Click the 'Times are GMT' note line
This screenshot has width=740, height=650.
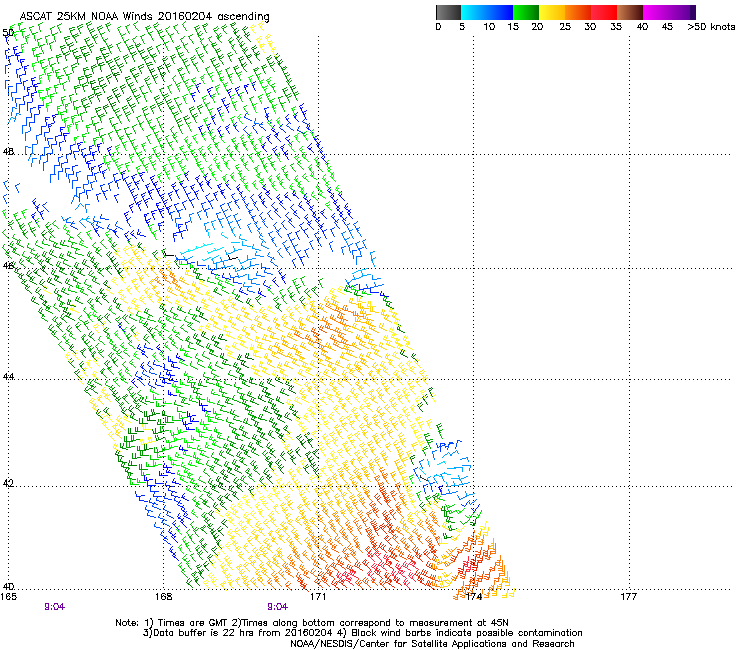[312, 623]
